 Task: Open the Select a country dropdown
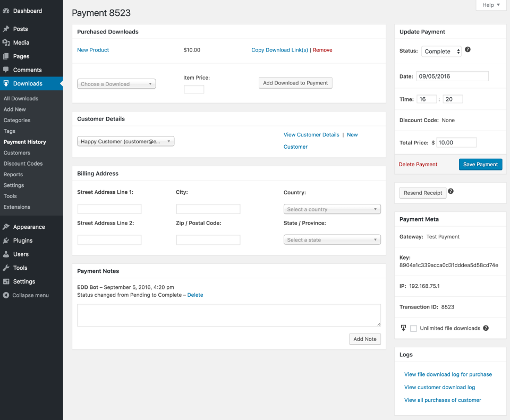tap(332, 209)
